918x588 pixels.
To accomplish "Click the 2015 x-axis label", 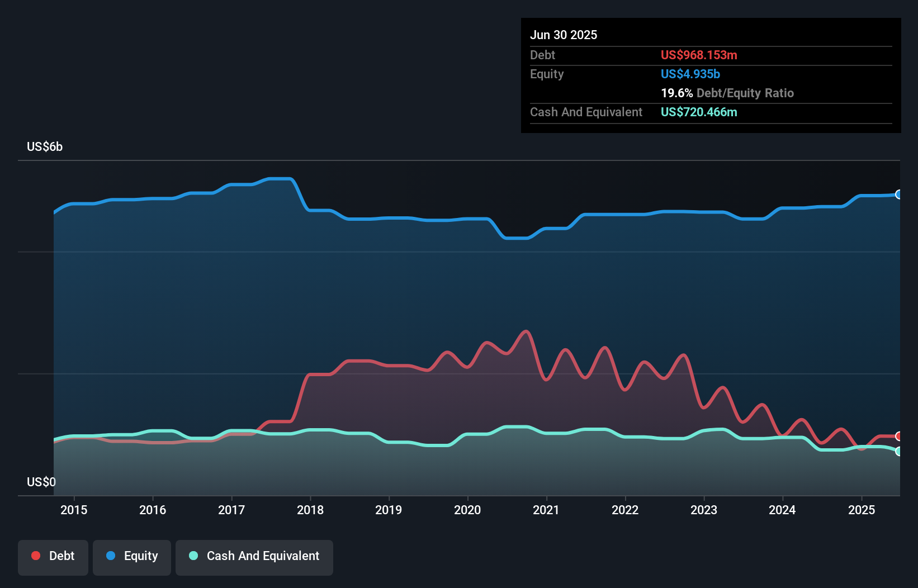I will click(x=74, y=510).
